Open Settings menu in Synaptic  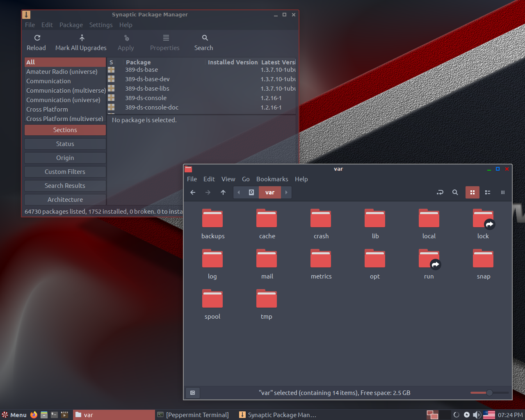point(101,25)
